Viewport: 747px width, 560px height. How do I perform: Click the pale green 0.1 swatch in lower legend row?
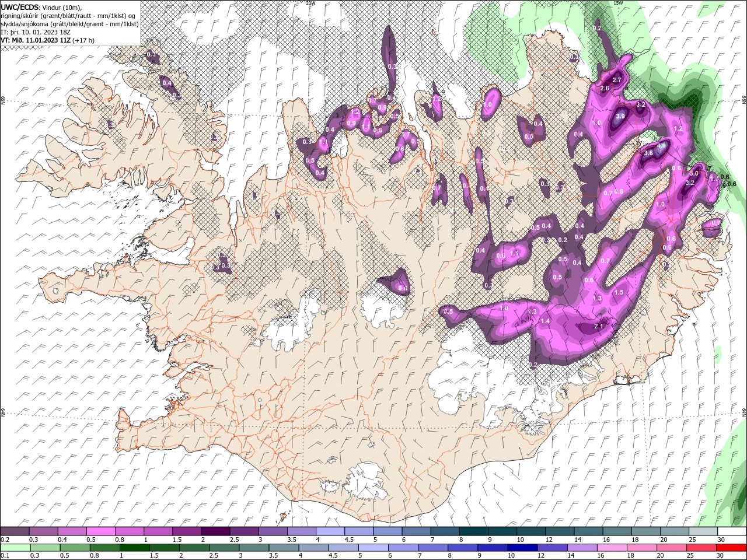[15, 548]
